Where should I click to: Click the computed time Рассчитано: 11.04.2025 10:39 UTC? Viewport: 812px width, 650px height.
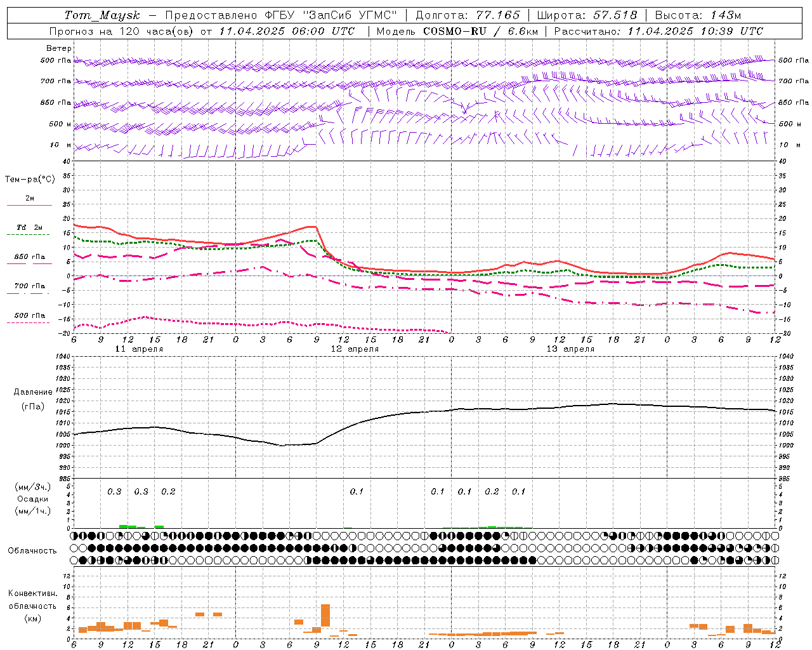(x=658, y=31)
